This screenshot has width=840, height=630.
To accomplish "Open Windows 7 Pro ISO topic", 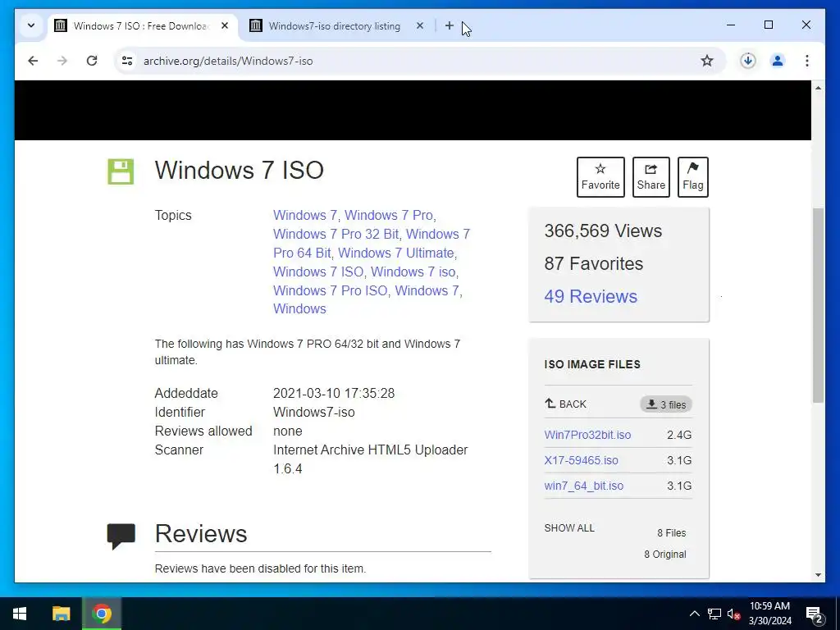I will click(x=331, y=290).
